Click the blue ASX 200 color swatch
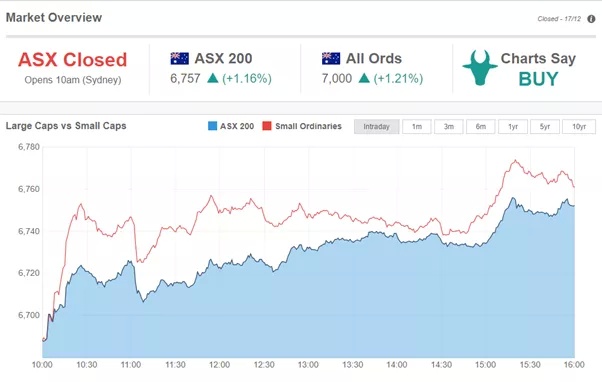Image resolution: width=602 pixels, height=382 pixels. point(212,126)
